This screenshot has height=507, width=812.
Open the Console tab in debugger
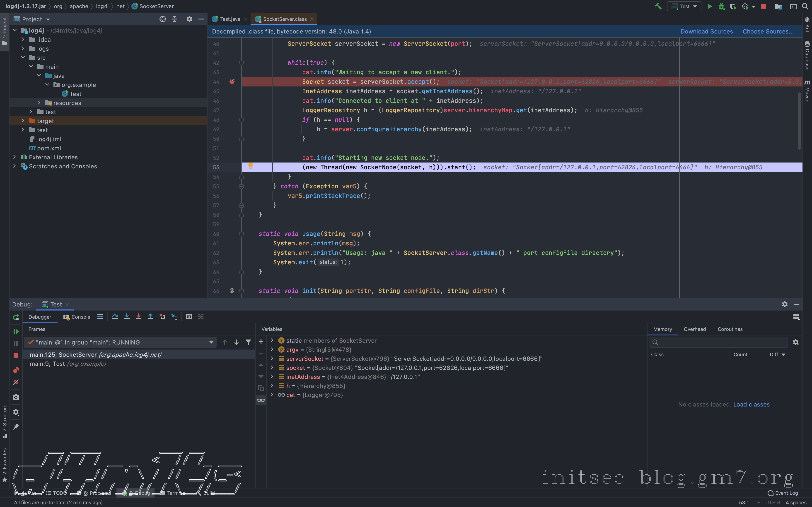coord(77,317)
